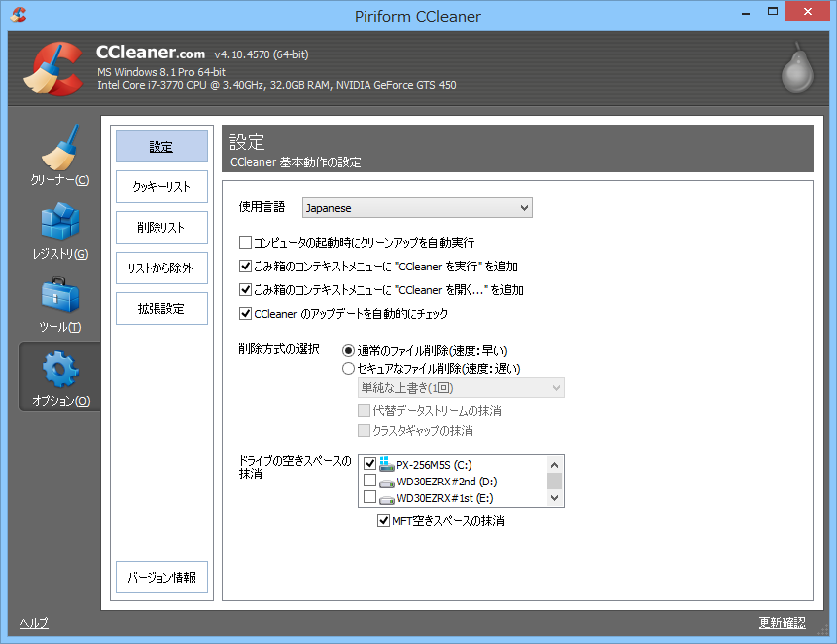Open the レジストリ (Registry) section
The width and height of the screenshot is (837, 644).
(x=59, y=230)
